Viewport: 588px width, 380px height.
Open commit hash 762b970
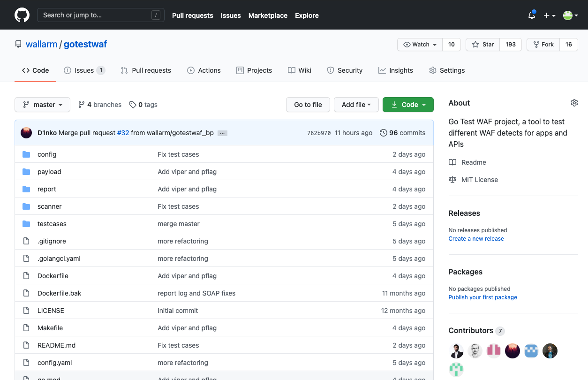[x=319, y=133]
